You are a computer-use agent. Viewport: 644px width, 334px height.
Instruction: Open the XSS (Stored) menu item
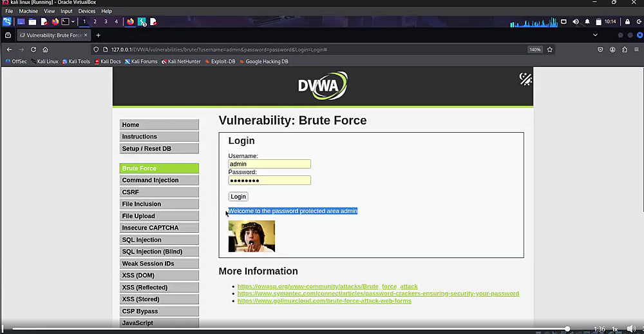[x=159, y=299]
